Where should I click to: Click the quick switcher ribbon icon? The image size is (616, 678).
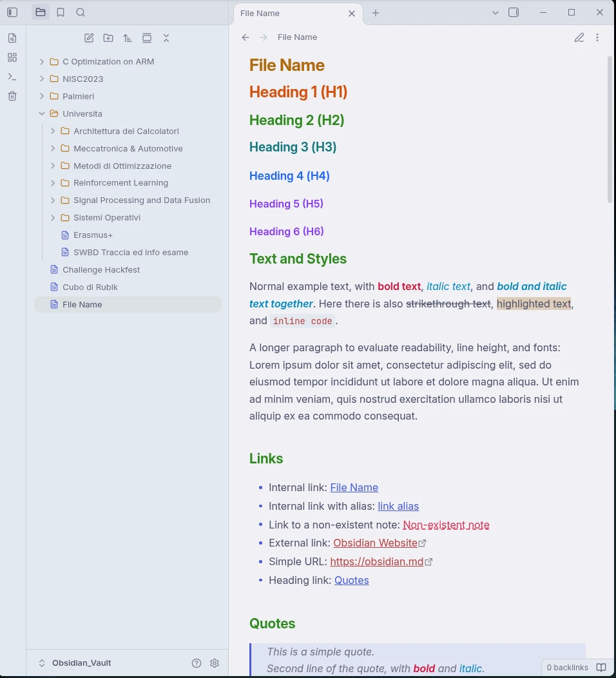click(x=12, y=38)
